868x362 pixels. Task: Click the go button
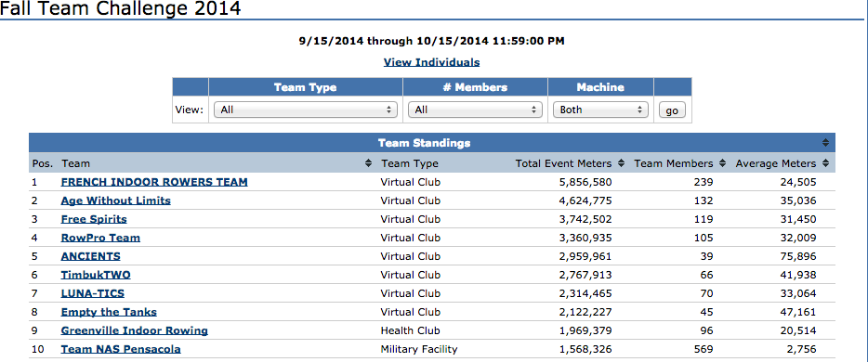(x=672, y=110)
